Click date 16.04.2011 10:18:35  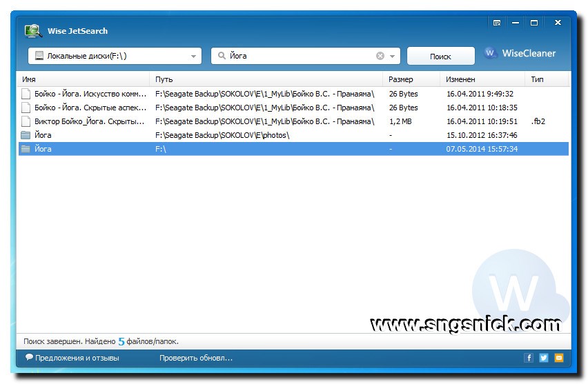(482, 108)
